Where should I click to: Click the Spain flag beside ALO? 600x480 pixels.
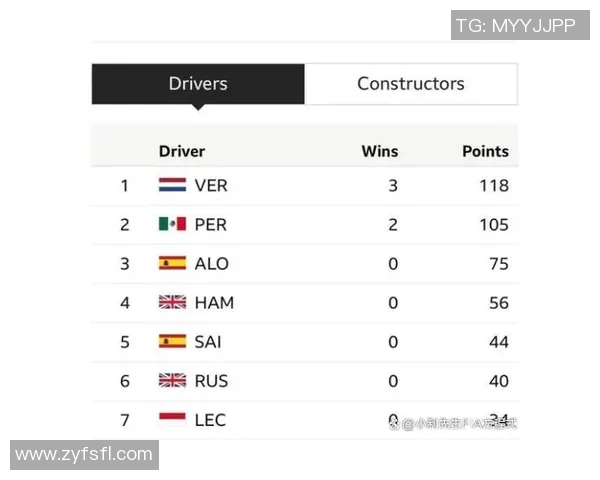pos(172,263)
